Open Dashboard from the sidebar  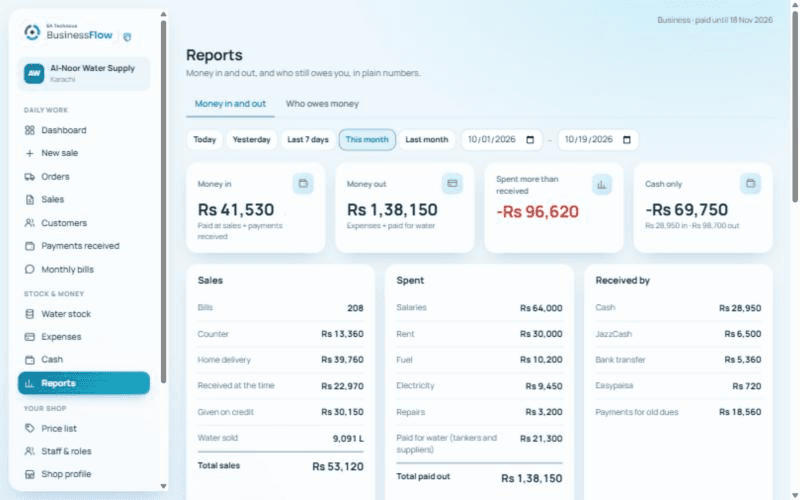84,130
